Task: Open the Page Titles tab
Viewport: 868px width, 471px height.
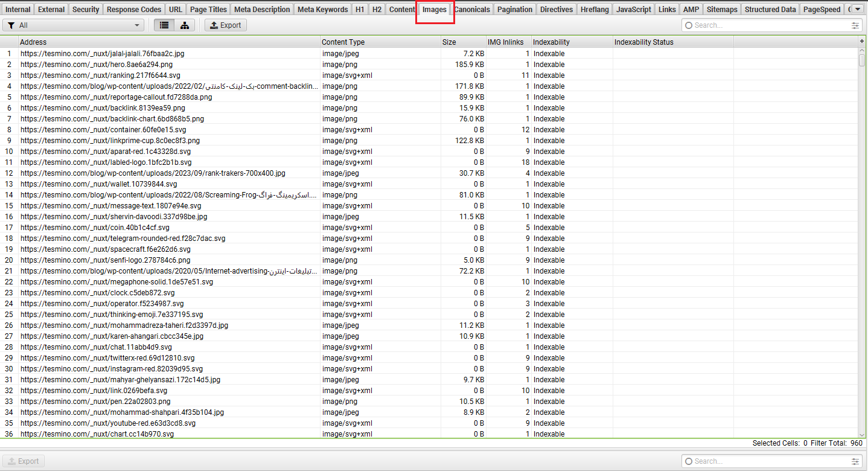Action: (x=208, y=9)
